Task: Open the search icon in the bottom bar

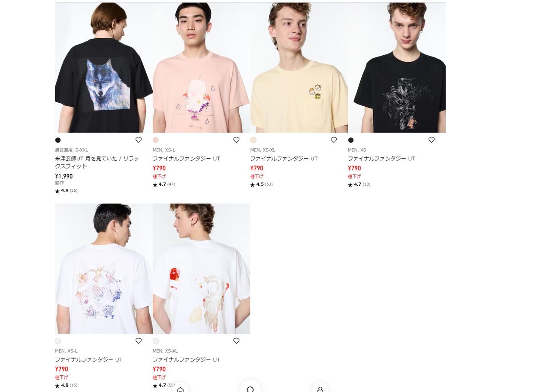Action: tap(250, 387)
